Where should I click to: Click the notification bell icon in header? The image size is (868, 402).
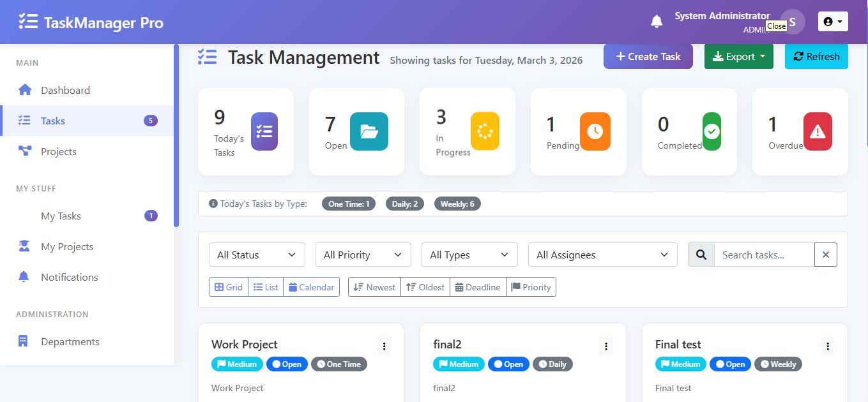point(657,22)
